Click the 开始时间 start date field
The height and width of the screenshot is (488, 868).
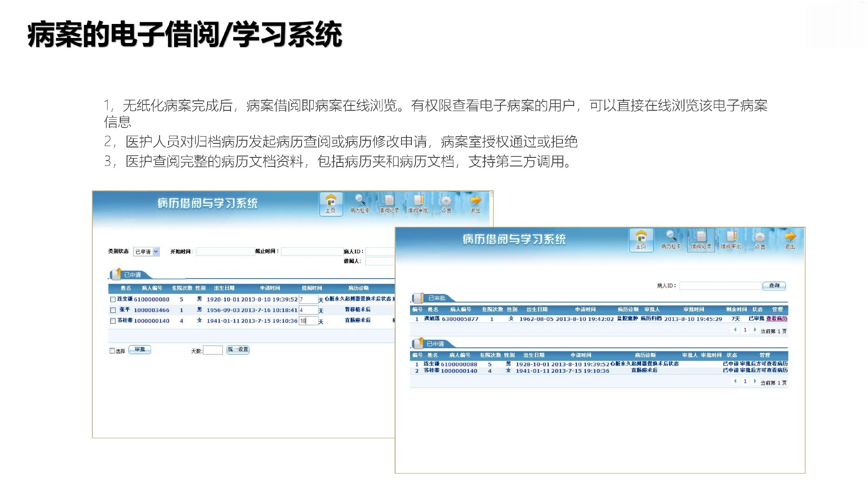click(x=225, y=252)
